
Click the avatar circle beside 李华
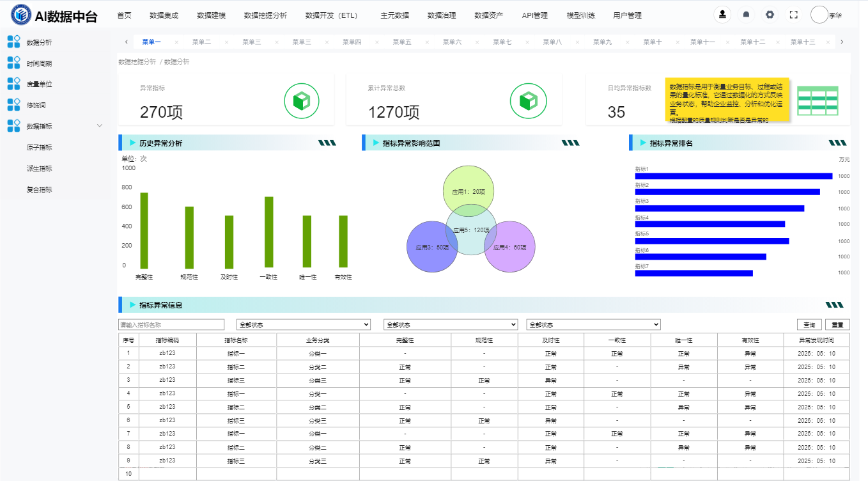819,15
